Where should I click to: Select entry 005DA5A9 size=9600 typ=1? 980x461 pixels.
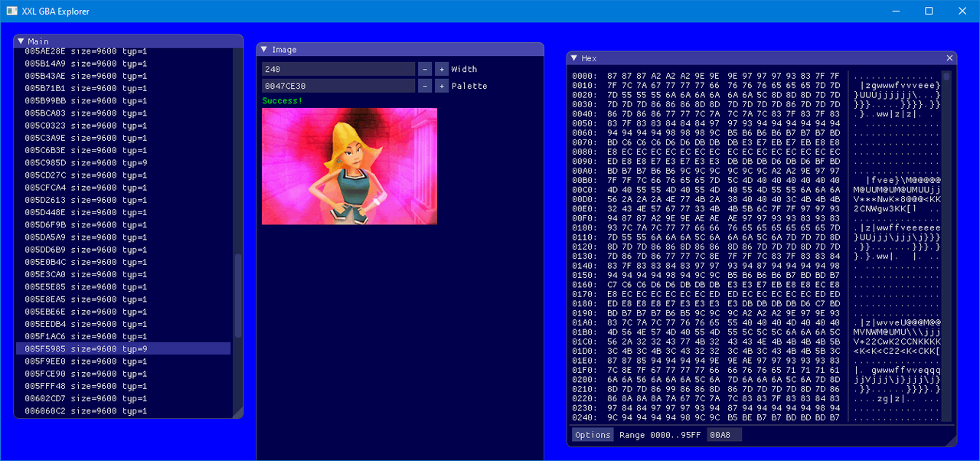(x=123, y=237)
